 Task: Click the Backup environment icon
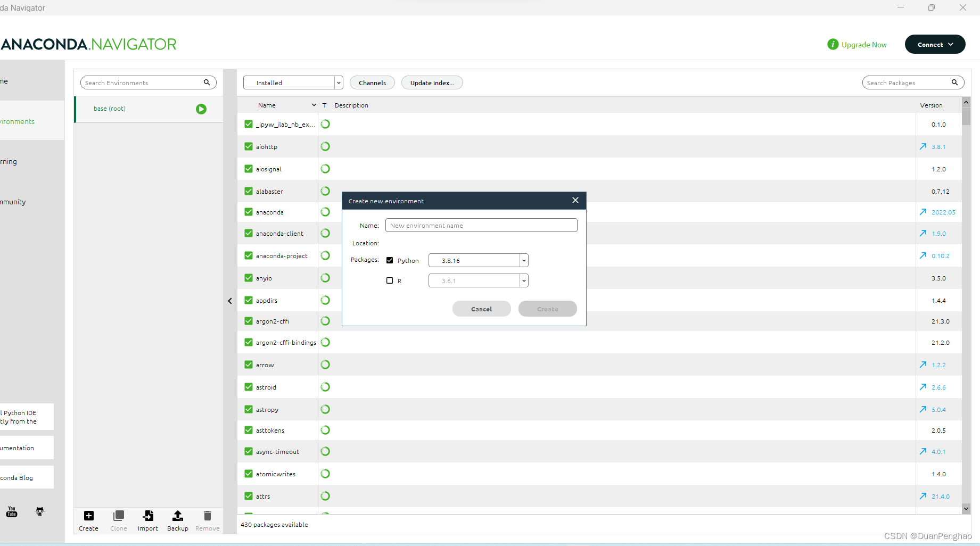(x=178, y=516)
